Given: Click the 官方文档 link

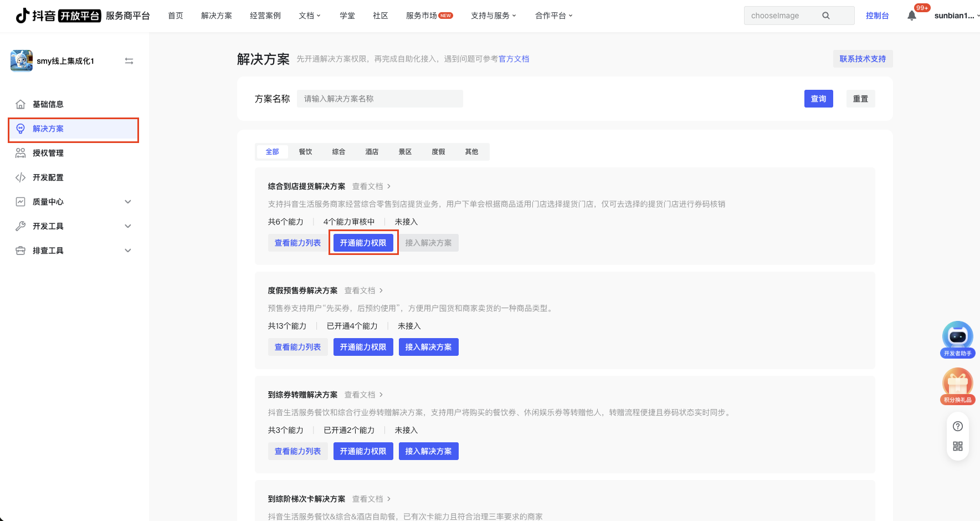Looking at the screenshot, I should 514,59.
